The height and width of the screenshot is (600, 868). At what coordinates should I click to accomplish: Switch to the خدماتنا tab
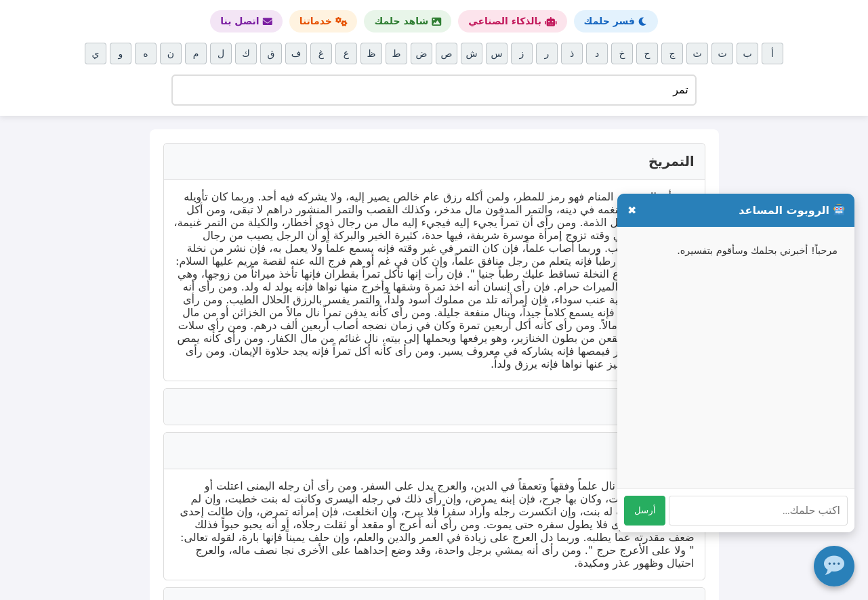(x=323, y=21)
